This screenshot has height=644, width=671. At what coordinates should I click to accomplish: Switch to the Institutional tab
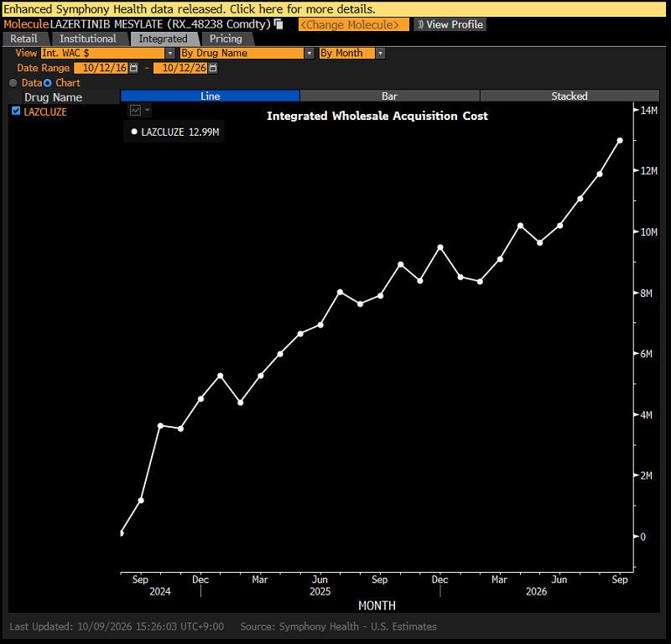88,39
